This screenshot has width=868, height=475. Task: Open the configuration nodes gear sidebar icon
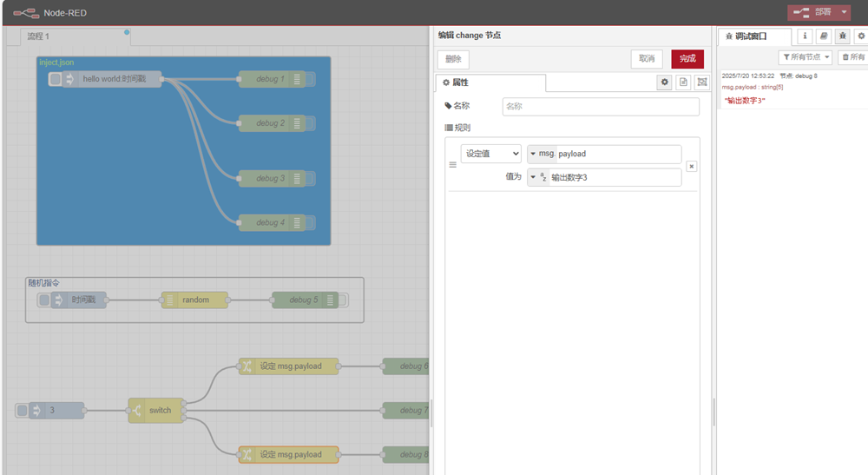861,36
